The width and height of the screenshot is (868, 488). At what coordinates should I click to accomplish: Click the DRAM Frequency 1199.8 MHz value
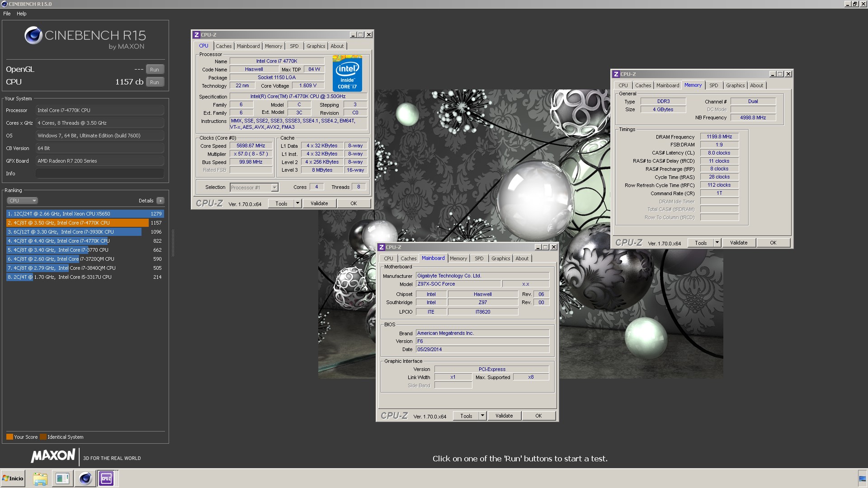pyautogui.click(x=719, y=136)
